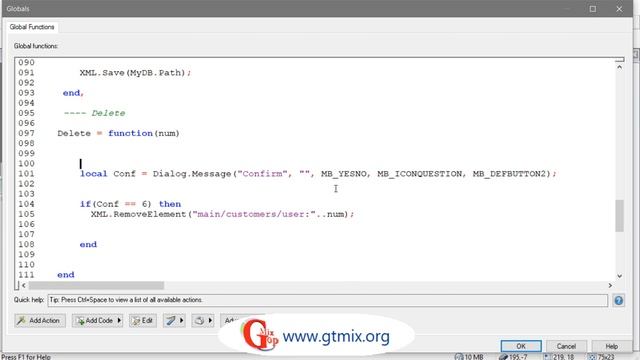Click the 'end' keyword on line 108

coord(88,244)
